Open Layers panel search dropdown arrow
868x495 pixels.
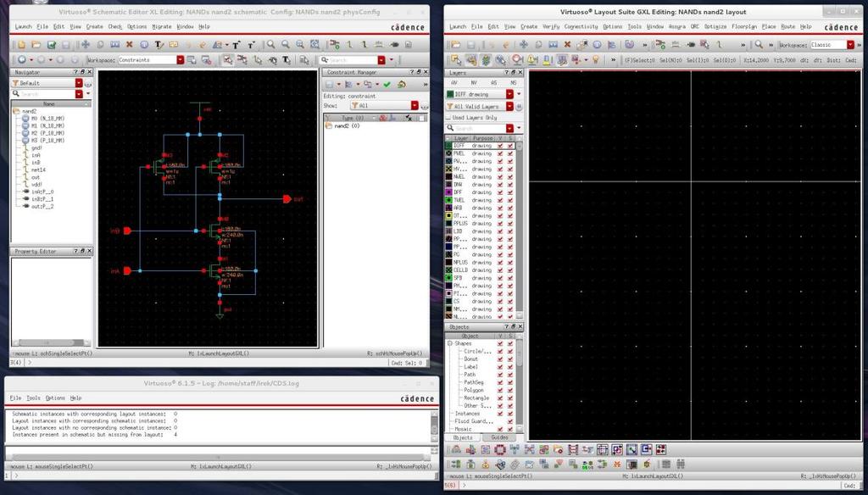pyautogui.click(x=509, y=128)
